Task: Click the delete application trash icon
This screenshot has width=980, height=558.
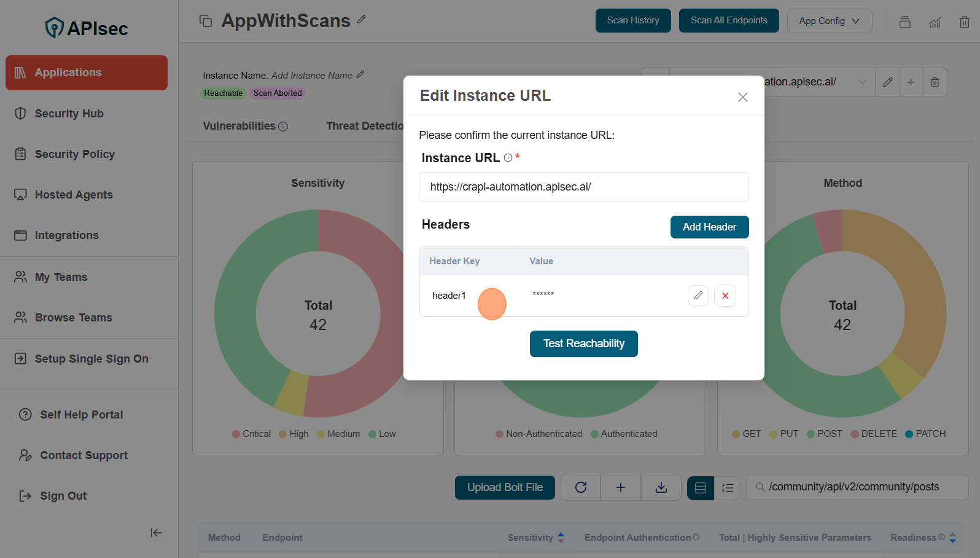Action: click(964, 22)
